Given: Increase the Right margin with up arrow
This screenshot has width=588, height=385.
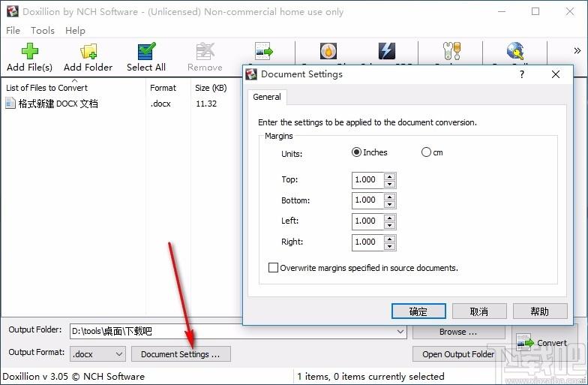Looking at the screenshot, I should 390,239.
